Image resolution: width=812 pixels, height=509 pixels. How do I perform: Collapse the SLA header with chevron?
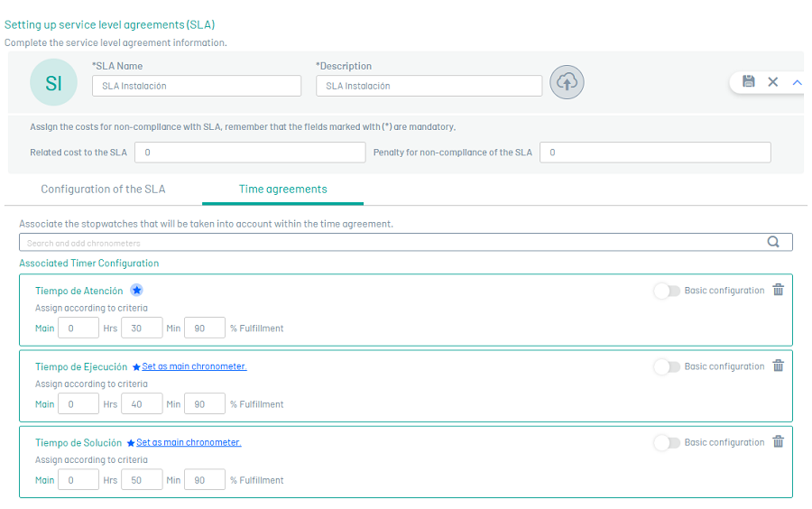pyautogui.click(x=797, y=82)
